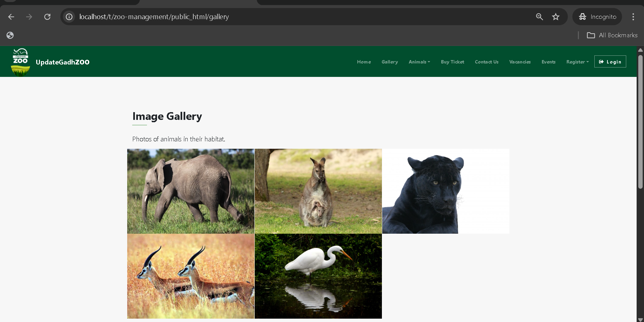Click the globe bookmark icon
The height and width of the screenshot is (322, 644).
coord(10,35)
